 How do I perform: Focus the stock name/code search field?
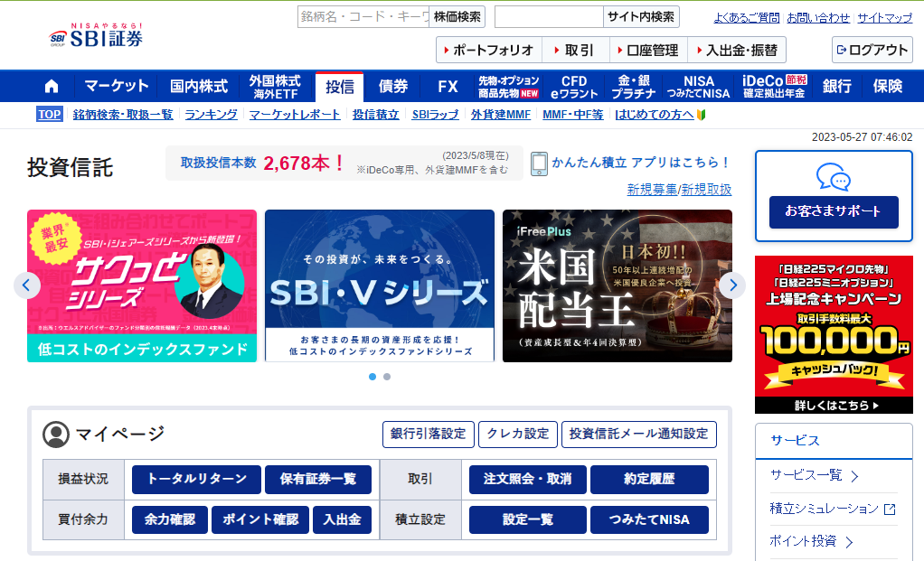tap(363, 16)
